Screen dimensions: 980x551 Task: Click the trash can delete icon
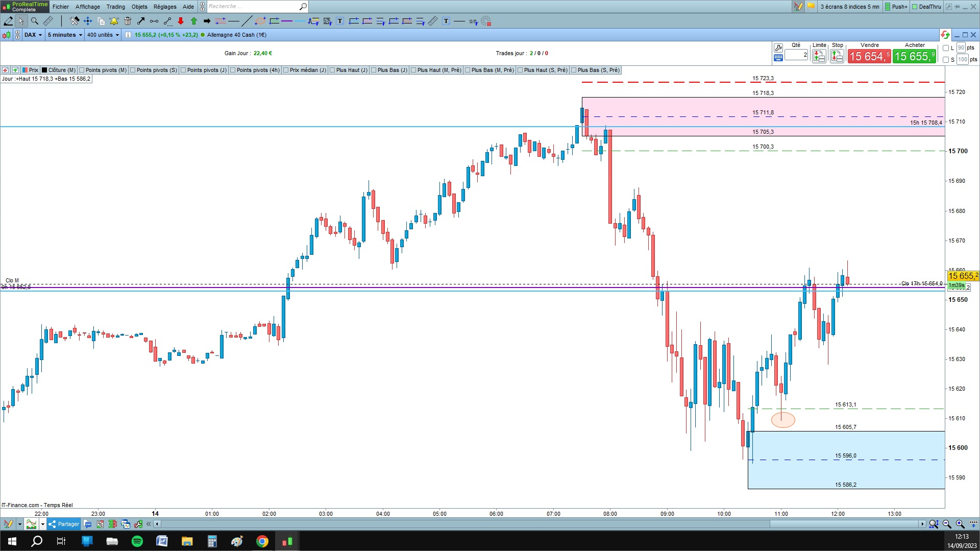[128, 21]
